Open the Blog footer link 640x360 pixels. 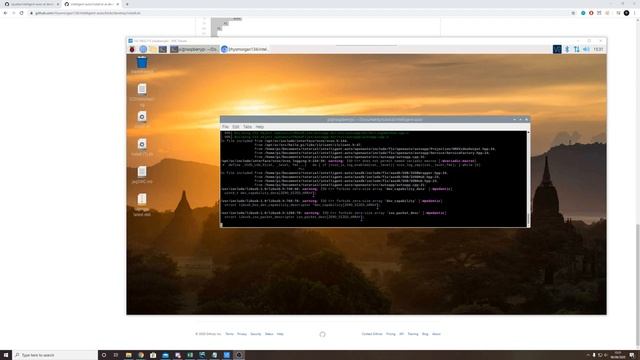pyautogui.click(x=425, y=334)
